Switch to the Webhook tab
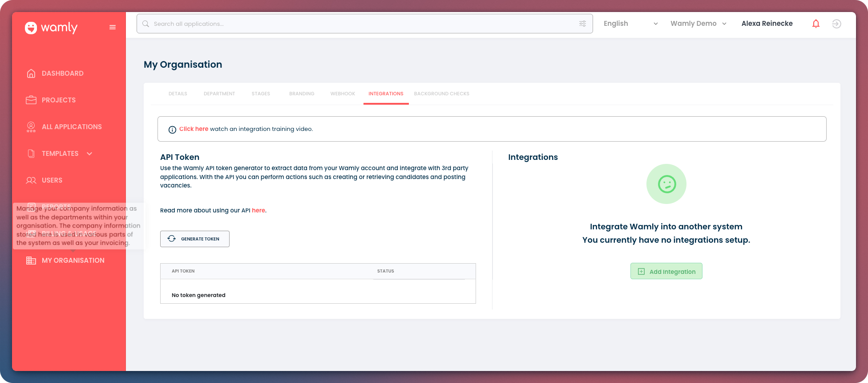Image resolution: width=868 pixels, height=383 pixels. coord(343,94)
